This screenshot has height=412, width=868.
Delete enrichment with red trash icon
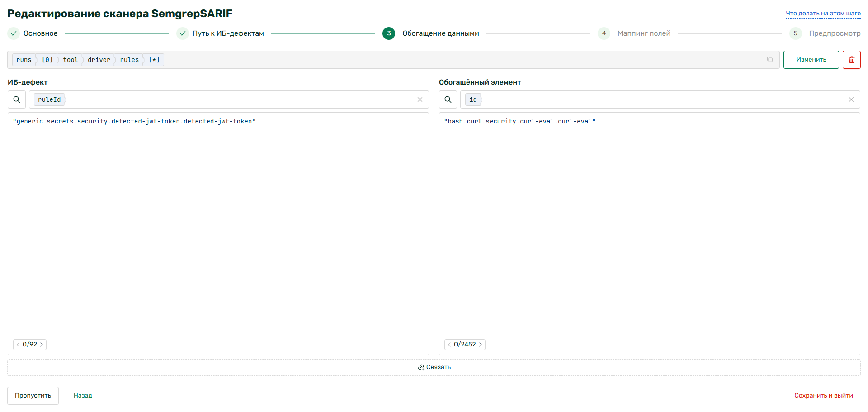[x=851, y=60]
